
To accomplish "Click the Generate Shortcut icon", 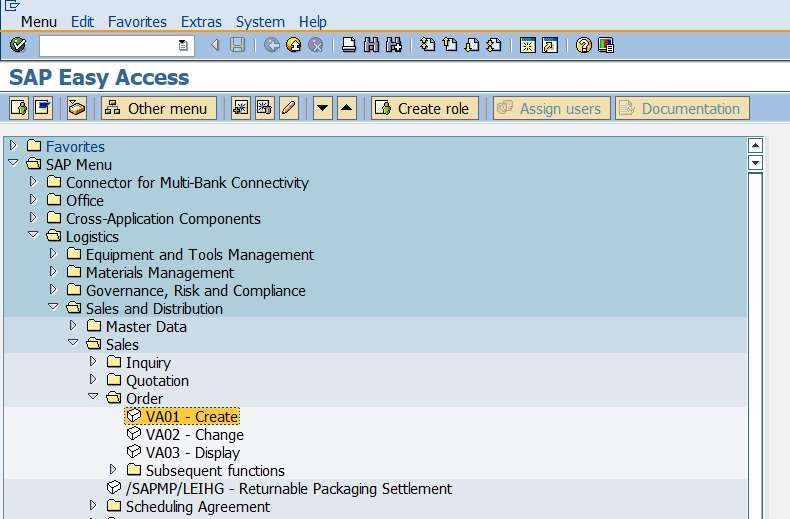I will click(x=550, y=45).
